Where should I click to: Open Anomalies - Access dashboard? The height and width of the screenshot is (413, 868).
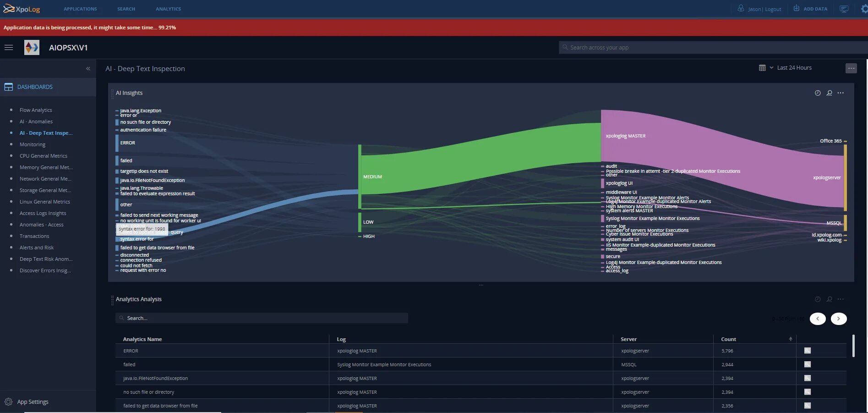click(x=42, y=225)
